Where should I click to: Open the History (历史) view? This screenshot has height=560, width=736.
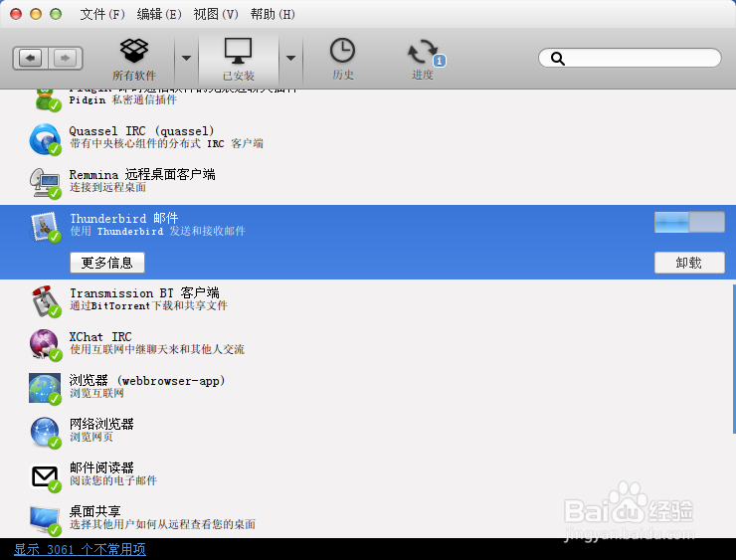(343, 59)
